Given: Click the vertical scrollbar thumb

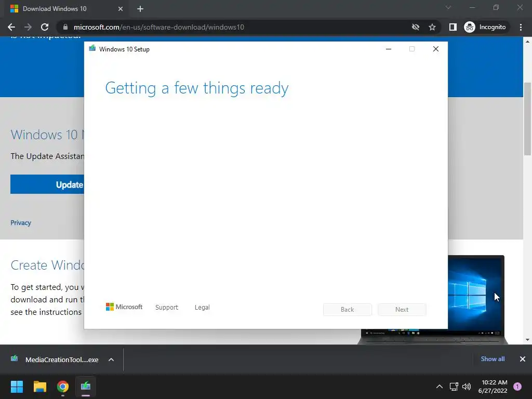Looking at the screenshot, I should pos(527,119).
